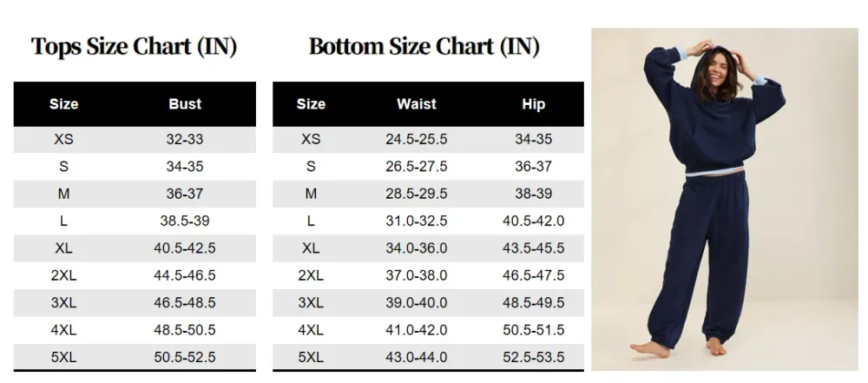Select waist measurement 31.0-32.5
Image resolution: width=868 pixels, height=383 pixels.
click(x=417, y=221)
